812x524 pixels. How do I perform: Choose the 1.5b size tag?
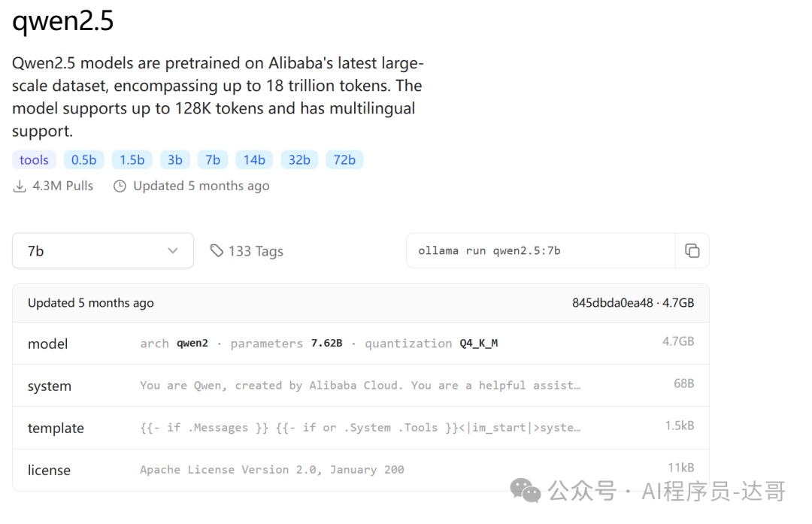[132, 160]
